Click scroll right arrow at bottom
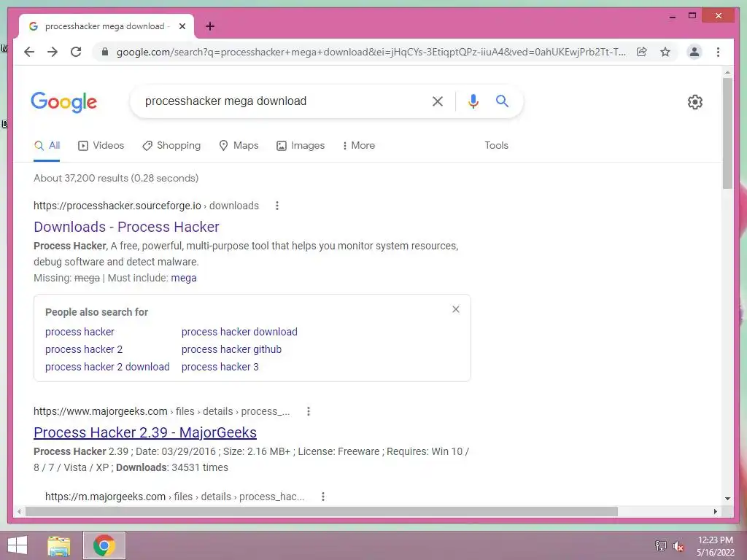The width and height of the screenshot is (747, 560). (x=715, y=511)
